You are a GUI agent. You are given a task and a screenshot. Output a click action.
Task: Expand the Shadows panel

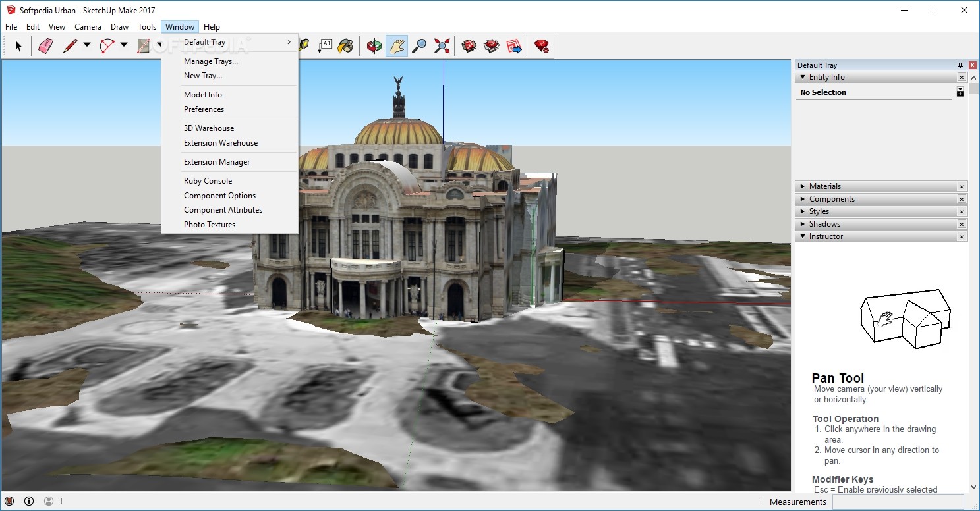tap(803, 224)
